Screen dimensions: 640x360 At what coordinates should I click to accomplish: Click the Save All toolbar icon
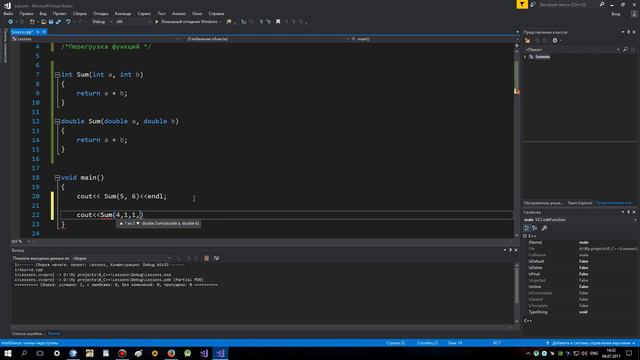tap(58, 22)
